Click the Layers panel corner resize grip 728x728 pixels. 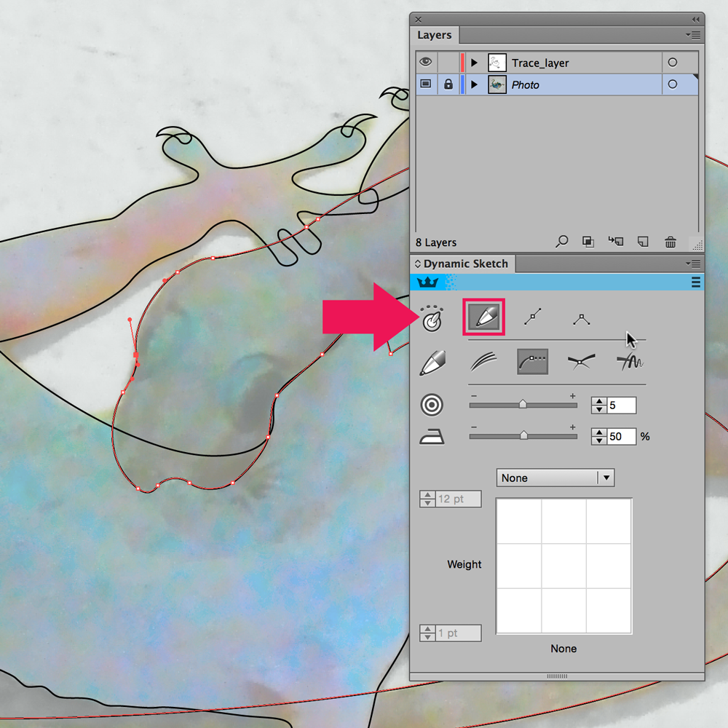[697, 245]
